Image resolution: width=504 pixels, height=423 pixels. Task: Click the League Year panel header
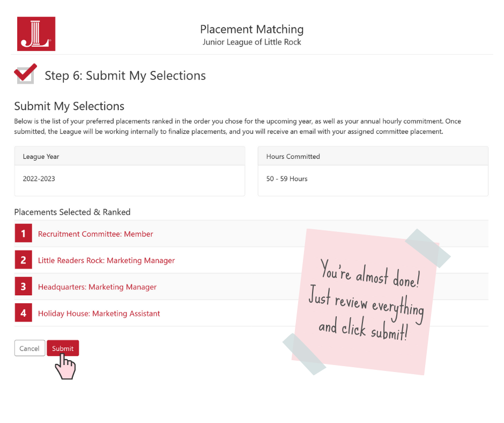click(x=130, y=156)
